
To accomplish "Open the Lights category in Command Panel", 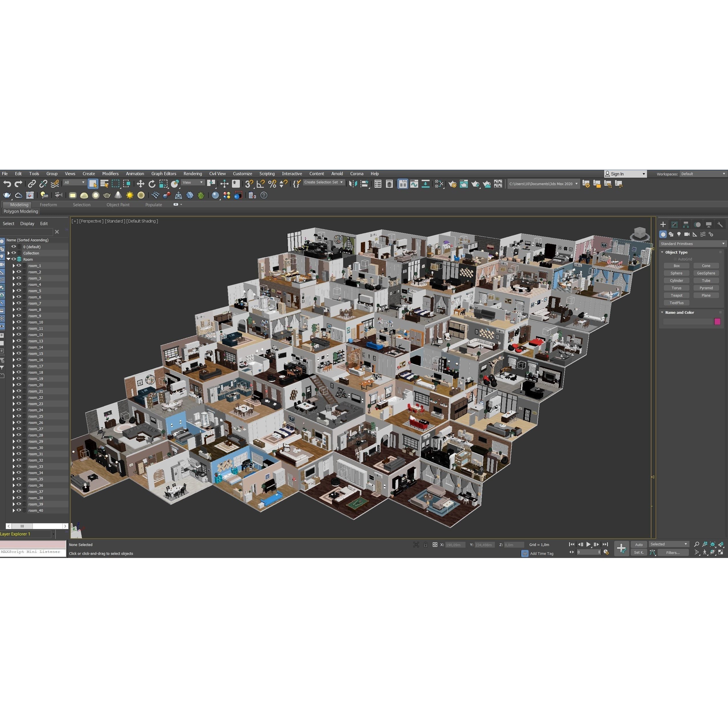I will coord(679,235).
